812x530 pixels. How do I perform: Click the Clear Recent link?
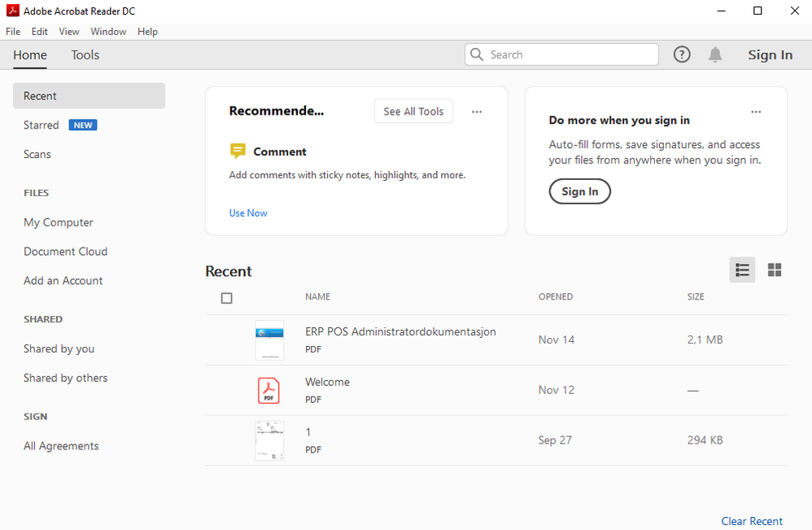(752, 521)
